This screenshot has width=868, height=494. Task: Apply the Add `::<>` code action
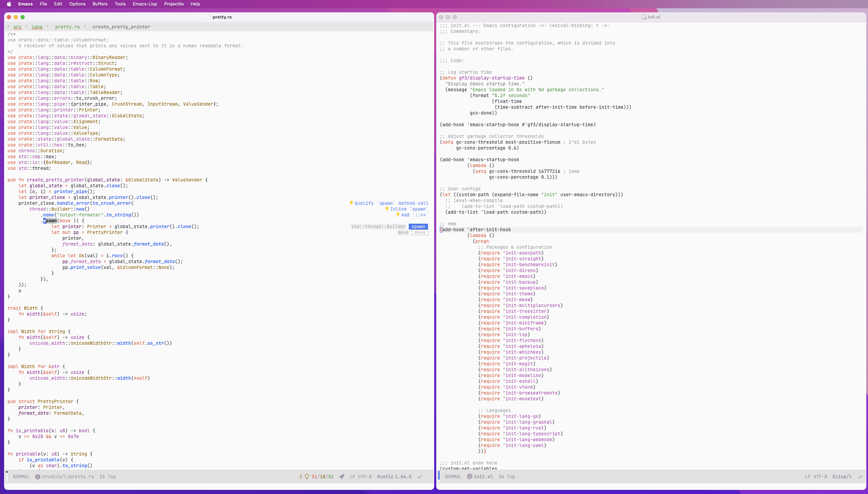[x=415, y=215]
